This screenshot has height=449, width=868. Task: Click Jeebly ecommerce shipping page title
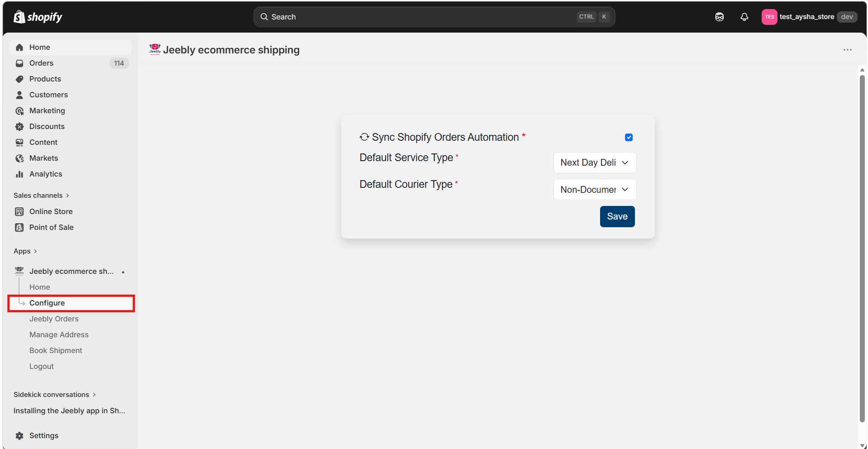[231, 50]
